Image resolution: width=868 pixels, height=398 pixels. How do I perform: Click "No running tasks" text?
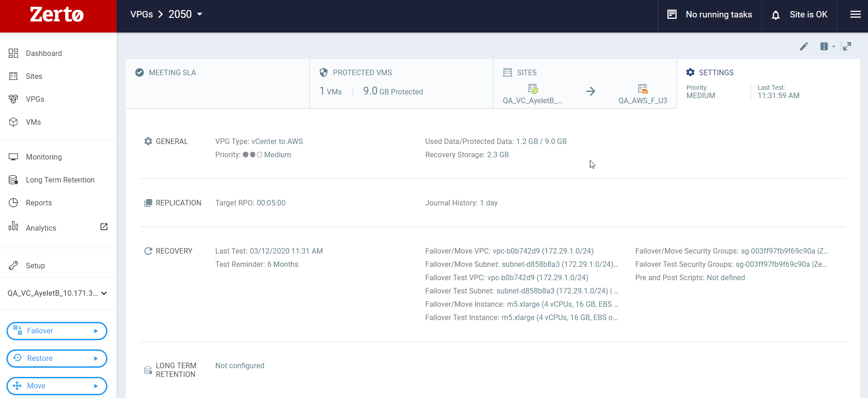pos(719,15)
